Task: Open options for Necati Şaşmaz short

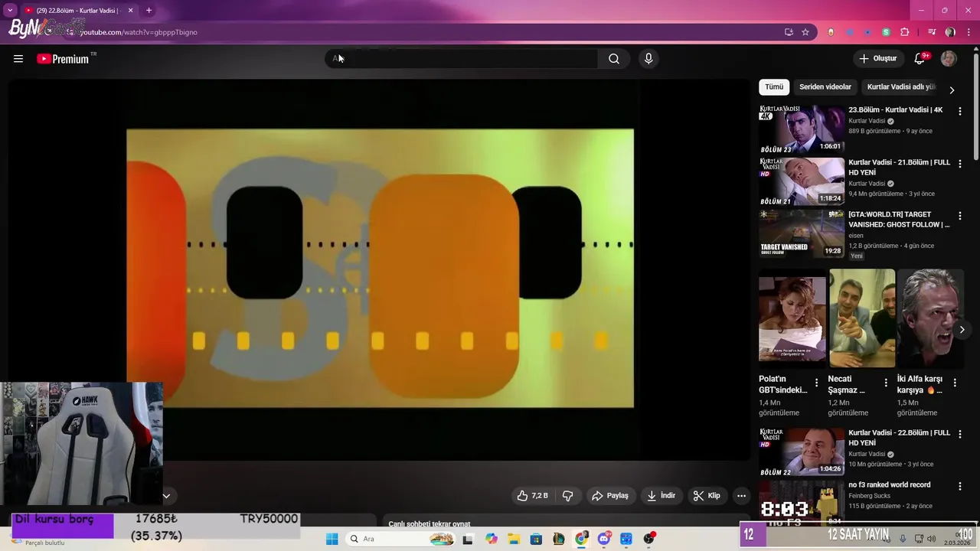Action: (886, 383)
